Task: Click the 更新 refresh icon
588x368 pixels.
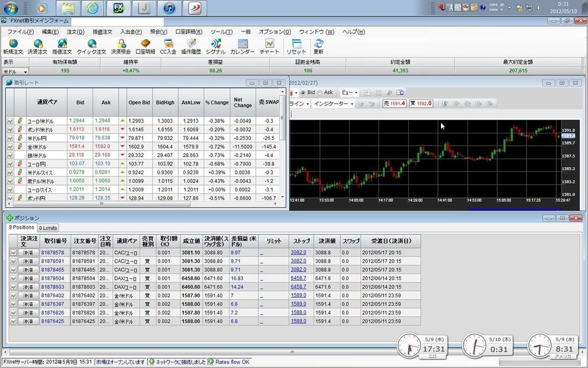Action: 318,47
